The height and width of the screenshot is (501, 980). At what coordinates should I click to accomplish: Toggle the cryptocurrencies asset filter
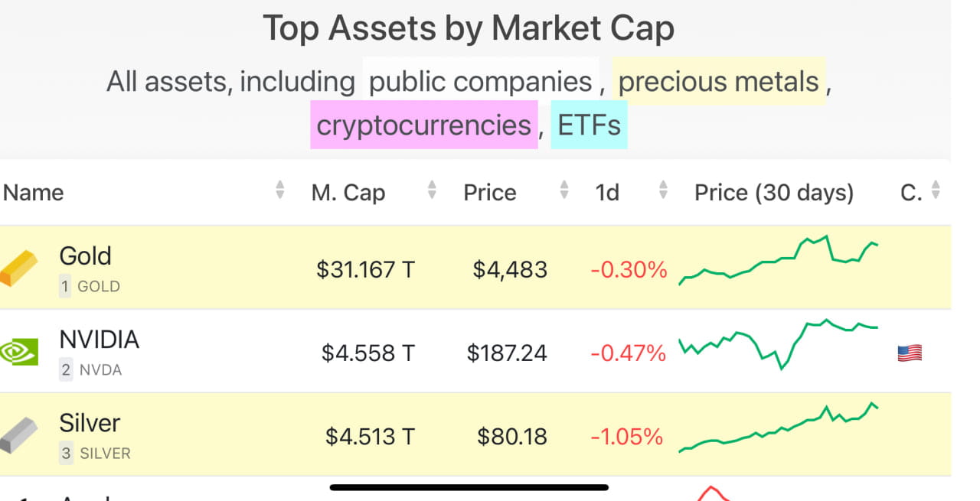(x=424, y=124)
